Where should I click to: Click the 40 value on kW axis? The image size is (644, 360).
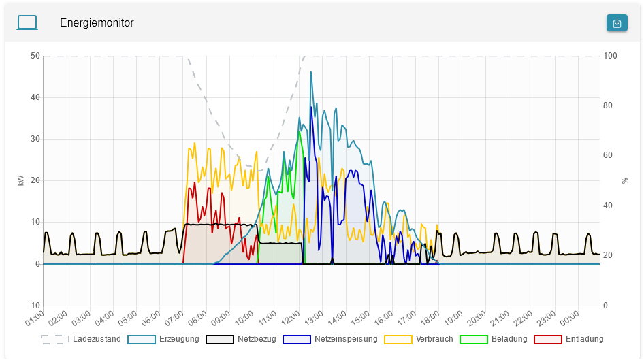(x=35, y=97)
